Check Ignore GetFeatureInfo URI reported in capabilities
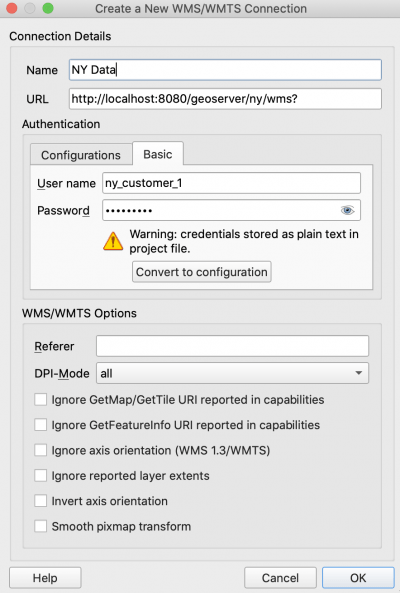Image resolution: width=400 pixels, height=593 pixels. [x=40, y=425]
